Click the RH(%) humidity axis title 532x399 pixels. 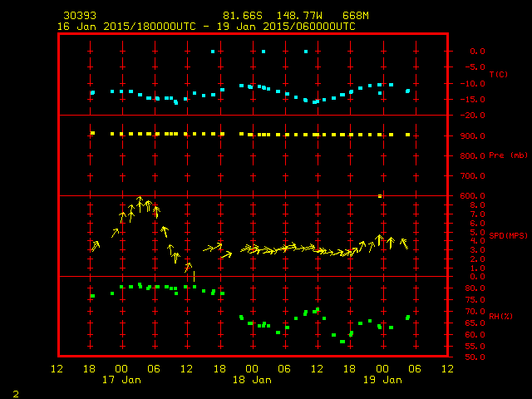(x=500, y=316)
